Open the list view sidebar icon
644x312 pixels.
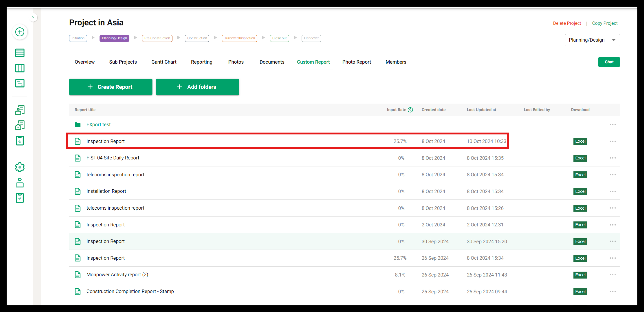click(20, 53)
